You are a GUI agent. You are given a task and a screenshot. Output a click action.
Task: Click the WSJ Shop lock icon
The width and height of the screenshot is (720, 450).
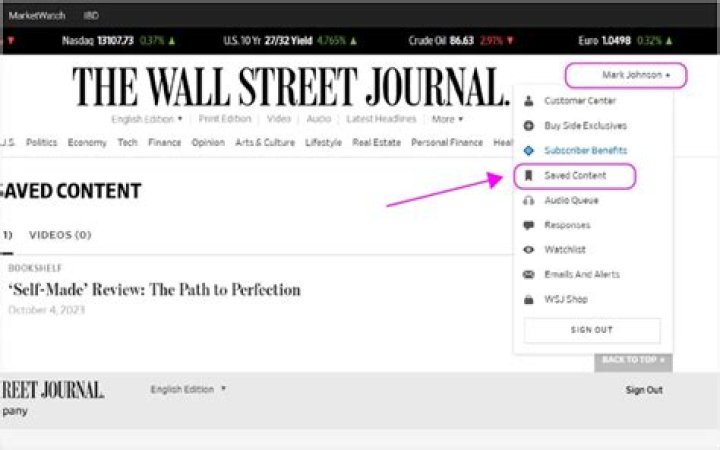pos(528,299)
